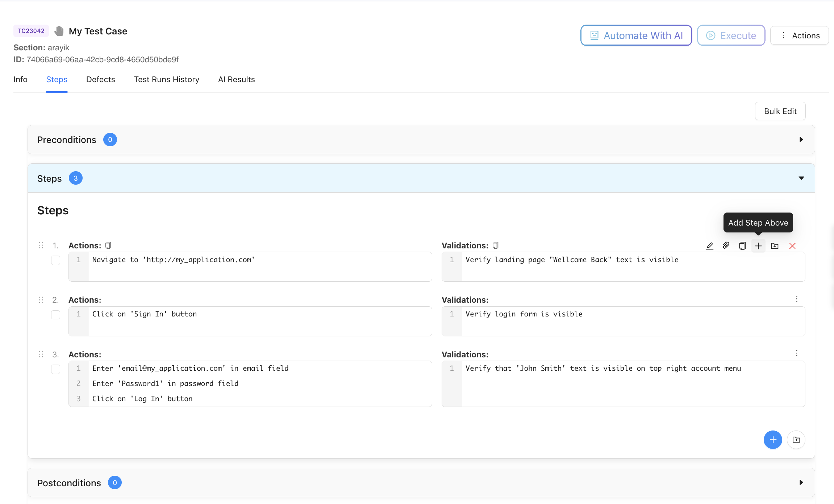Click the red X delete step icon
The height and width of the screenshot is (504, 834).
pos(792,246)
